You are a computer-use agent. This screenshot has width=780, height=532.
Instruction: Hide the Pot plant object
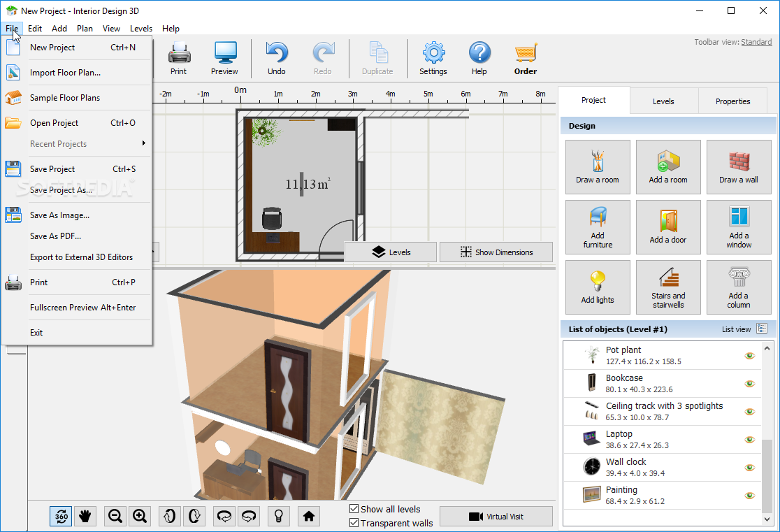[x=750, y=356]
